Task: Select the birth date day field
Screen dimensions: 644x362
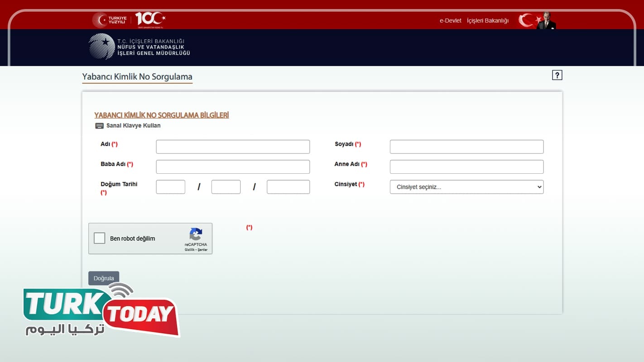Action: (x=170, y=187)
